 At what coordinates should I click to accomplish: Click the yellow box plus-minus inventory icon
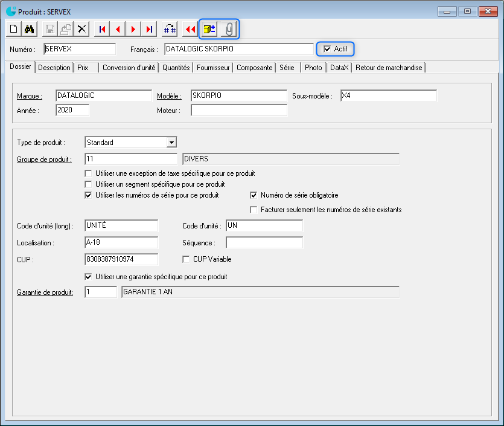209,29
